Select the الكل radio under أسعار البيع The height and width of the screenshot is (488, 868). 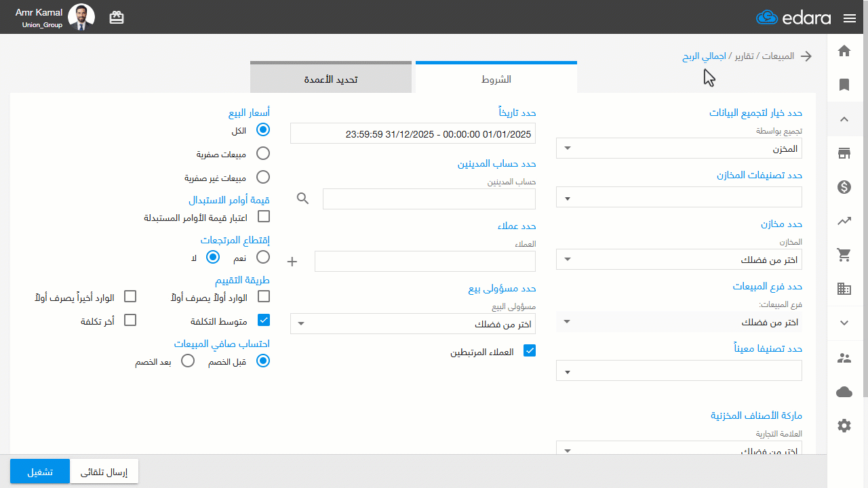[x=263, y=129]
